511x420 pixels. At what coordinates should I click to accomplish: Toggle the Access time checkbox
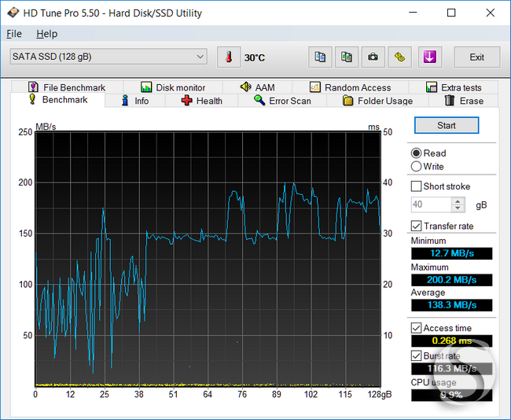point(416,328)
